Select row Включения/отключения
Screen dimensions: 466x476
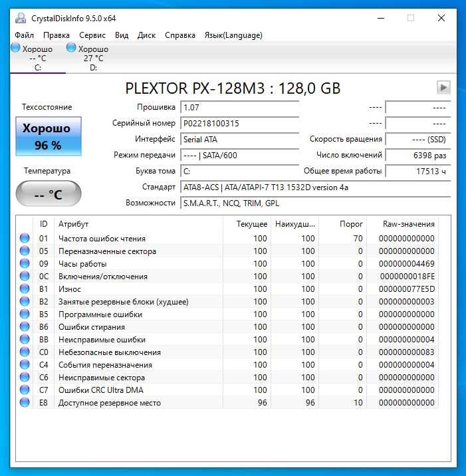pos(227,277)
